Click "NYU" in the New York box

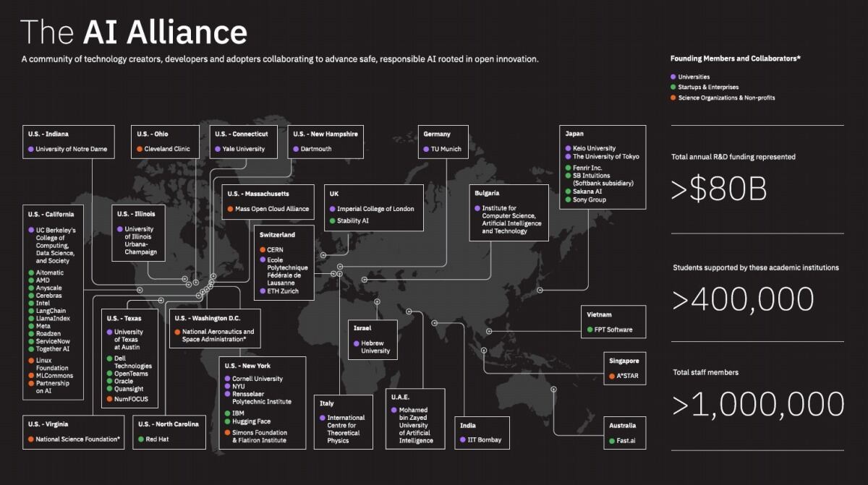(239, 387)
